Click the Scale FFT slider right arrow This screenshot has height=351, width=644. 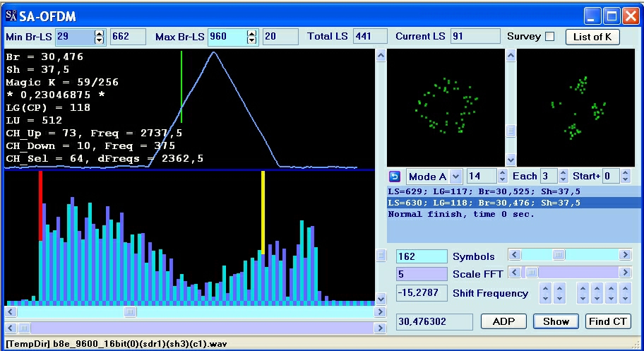(625, 272)
